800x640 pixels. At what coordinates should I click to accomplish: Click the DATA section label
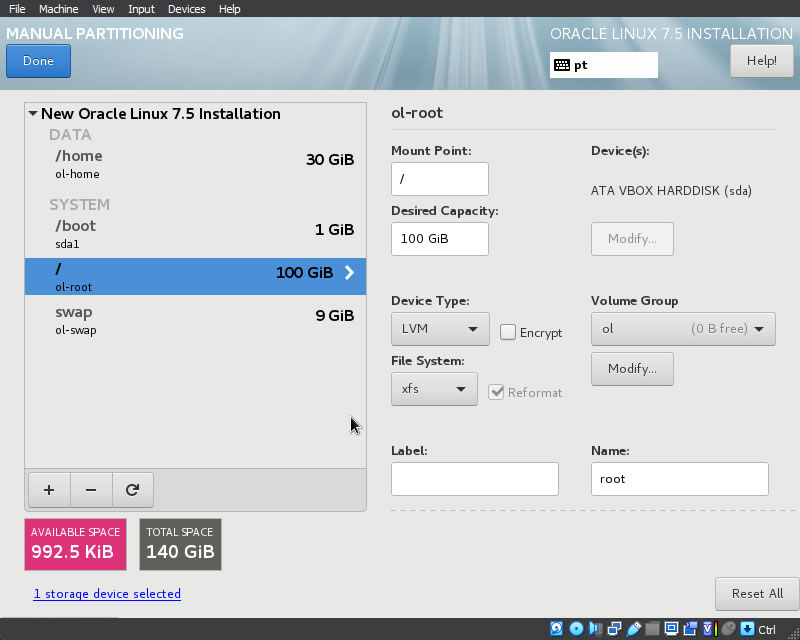[x=70, y=135]
